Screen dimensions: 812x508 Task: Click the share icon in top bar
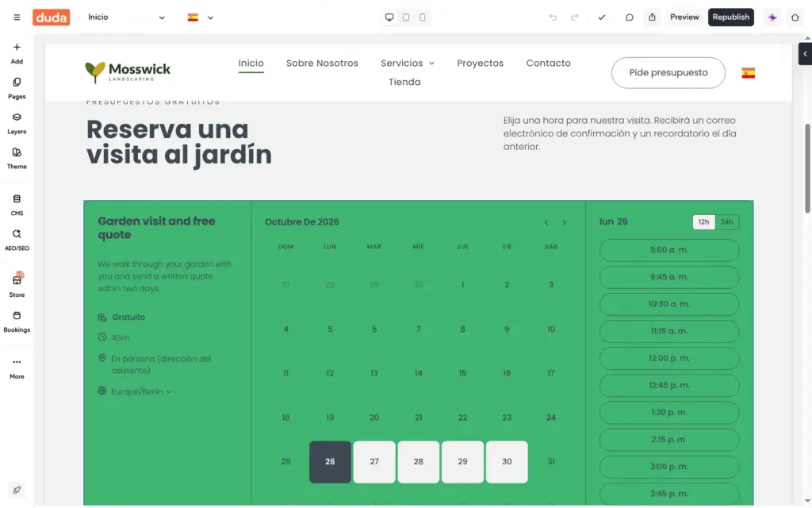coord(652,17)
